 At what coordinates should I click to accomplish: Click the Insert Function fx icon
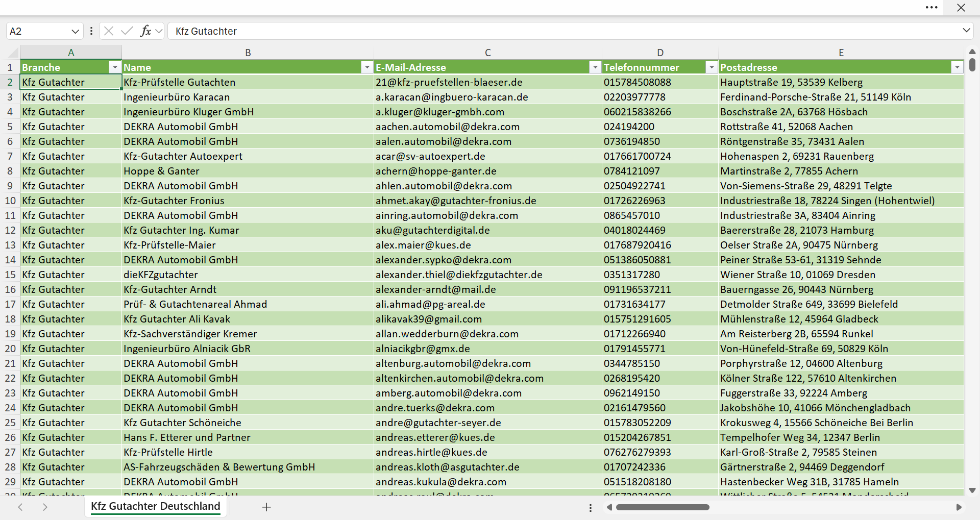[145, 31]
